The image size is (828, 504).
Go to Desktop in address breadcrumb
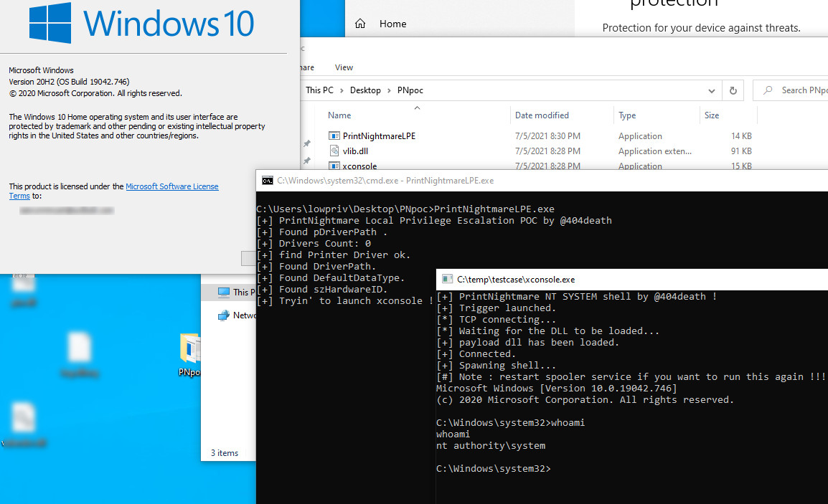click(365, 90)
